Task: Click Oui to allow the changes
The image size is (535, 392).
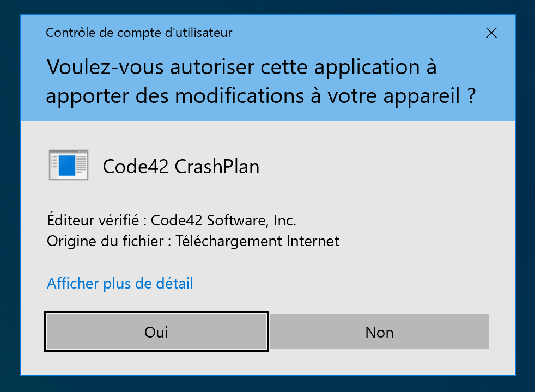Action: coord(156,332)
